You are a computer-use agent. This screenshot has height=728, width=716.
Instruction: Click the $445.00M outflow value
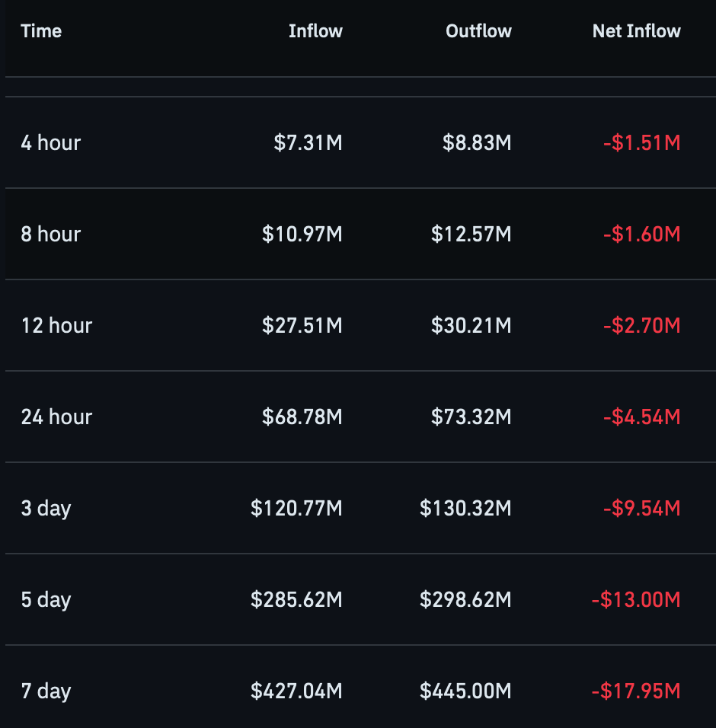coord(465,691)
